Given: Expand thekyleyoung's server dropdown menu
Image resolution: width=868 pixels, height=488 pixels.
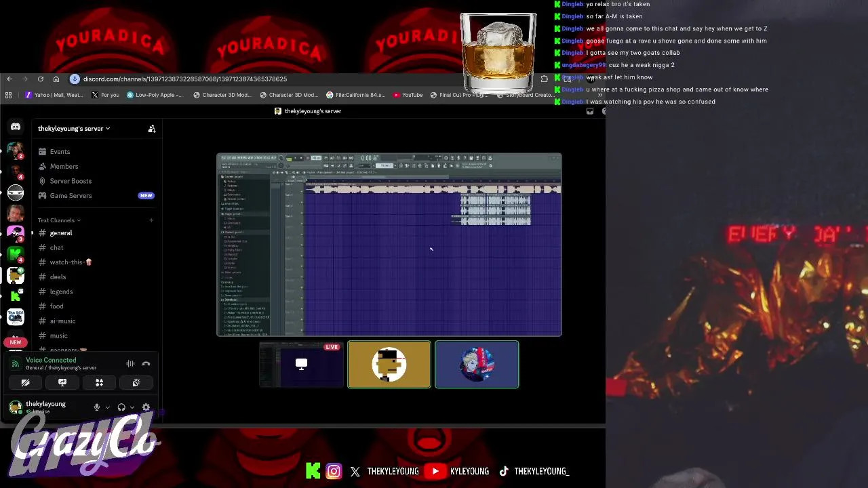Looking at the screenshot, I should 74,128.
